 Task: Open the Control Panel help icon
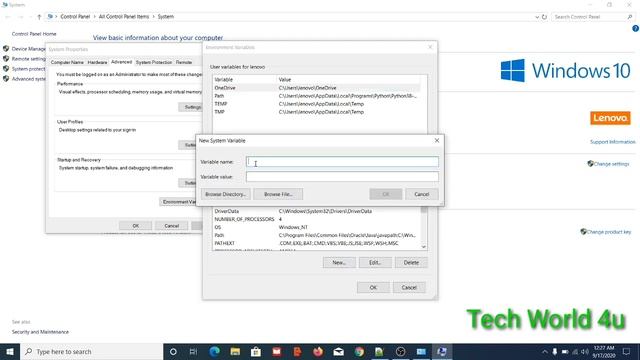pos(636,29)
